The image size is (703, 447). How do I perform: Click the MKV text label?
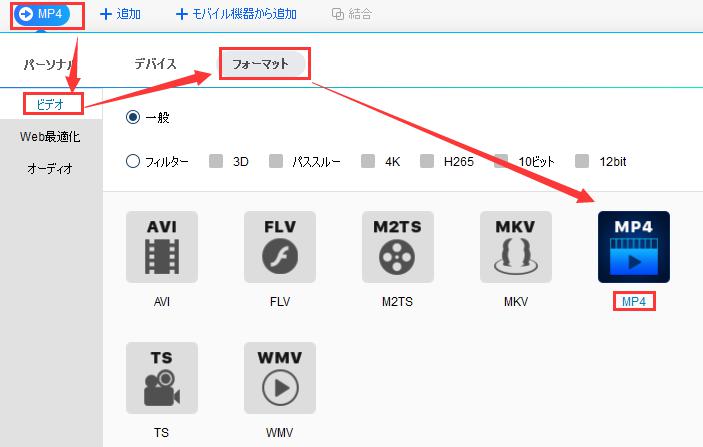click(x=516, y=302)
